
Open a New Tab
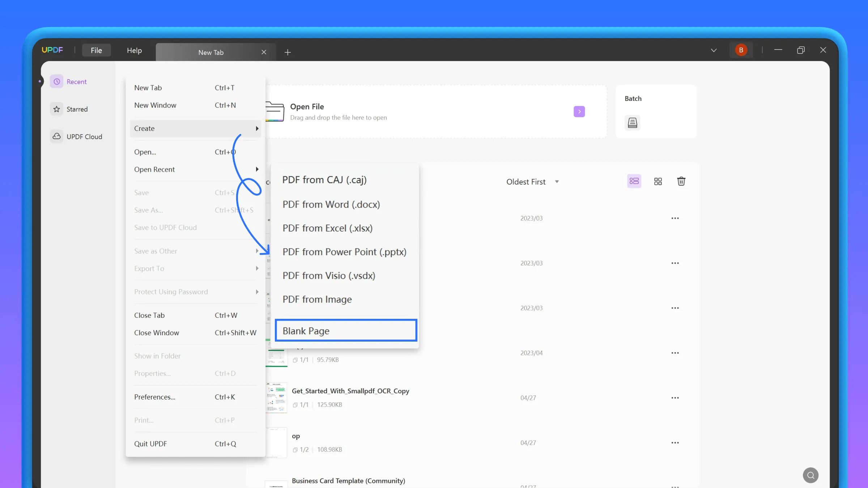click(148, 87)
